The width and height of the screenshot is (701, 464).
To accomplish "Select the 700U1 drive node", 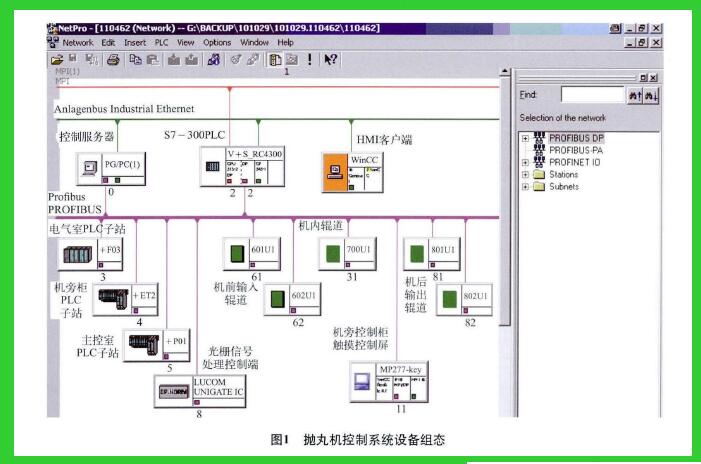I will point(347,253).
